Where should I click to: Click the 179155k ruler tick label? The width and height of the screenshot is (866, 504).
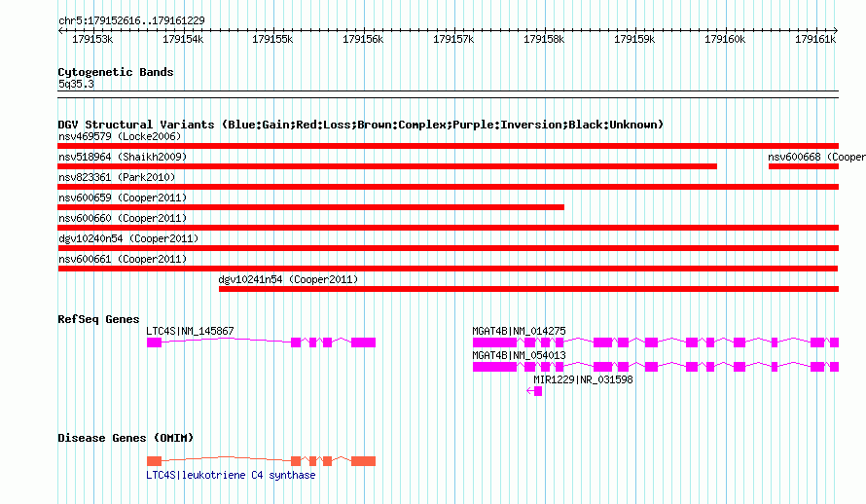tap(272, 39)
